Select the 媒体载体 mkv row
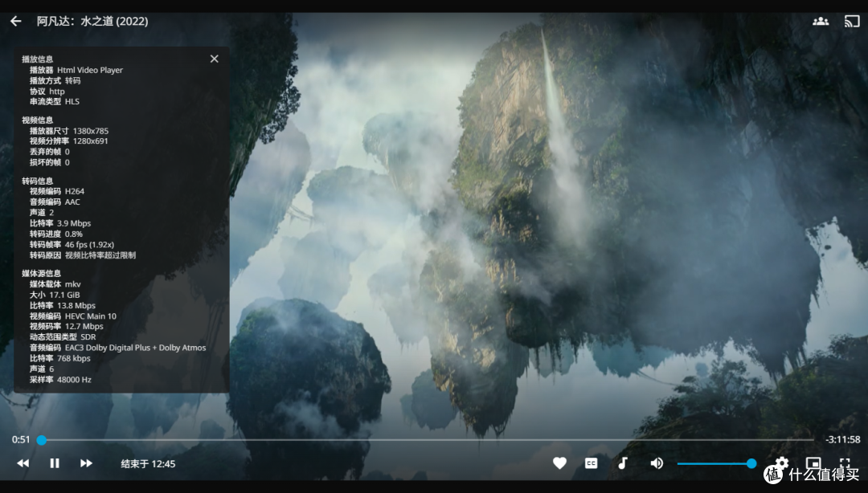Viewport: 868px width, 493px height. [x=55, y=284]
